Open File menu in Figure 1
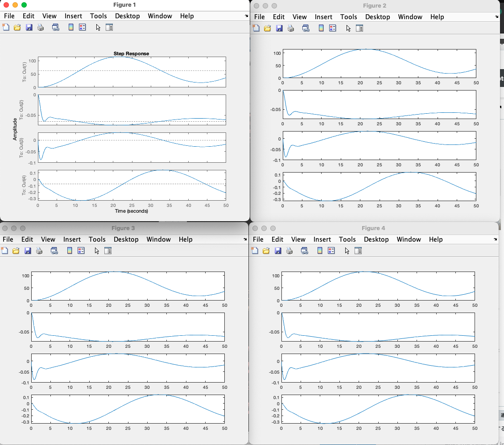 9,16
